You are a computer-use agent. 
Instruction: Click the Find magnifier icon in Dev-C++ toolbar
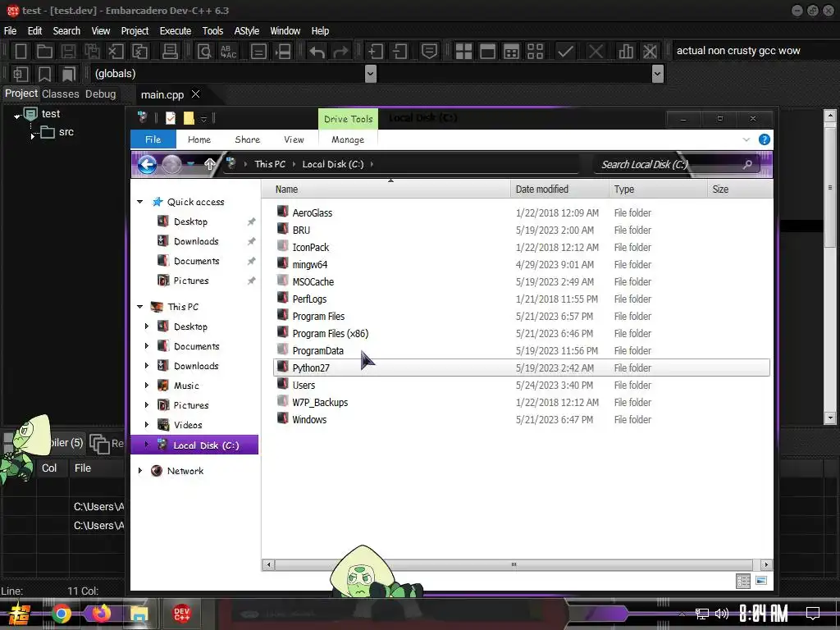pos(204,52)
